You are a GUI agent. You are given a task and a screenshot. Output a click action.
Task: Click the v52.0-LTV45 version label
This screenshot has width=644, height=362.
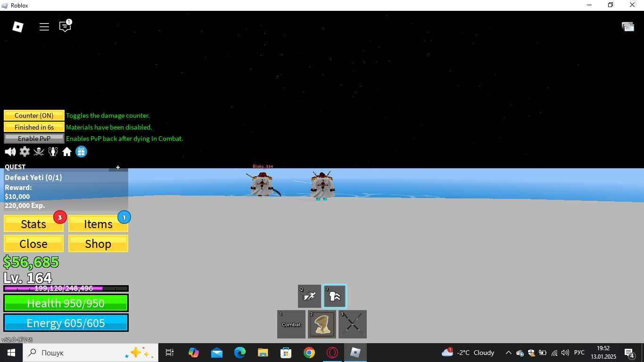coord(17,340)
